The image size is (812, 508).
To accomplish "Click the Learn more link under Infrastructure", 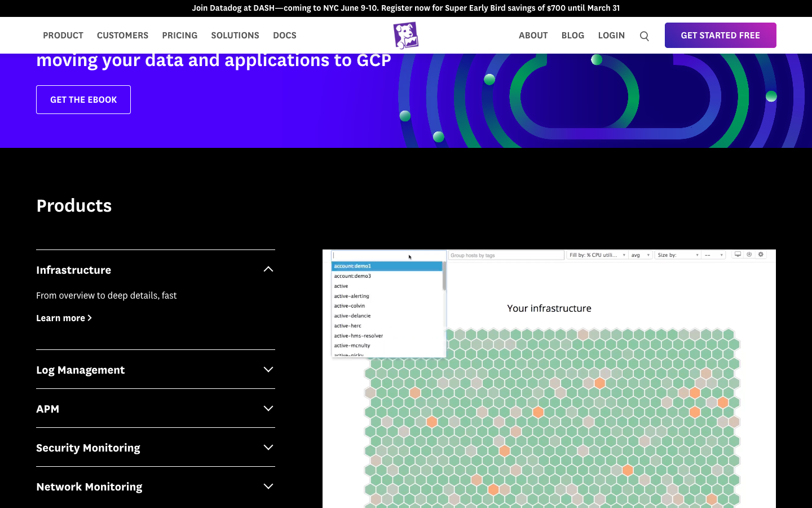I will [64, 318].
